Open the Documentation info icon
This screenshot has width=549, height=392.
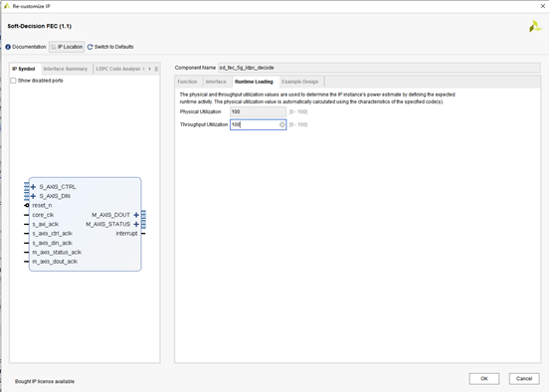pyautogui.click(x=8, y=47)
